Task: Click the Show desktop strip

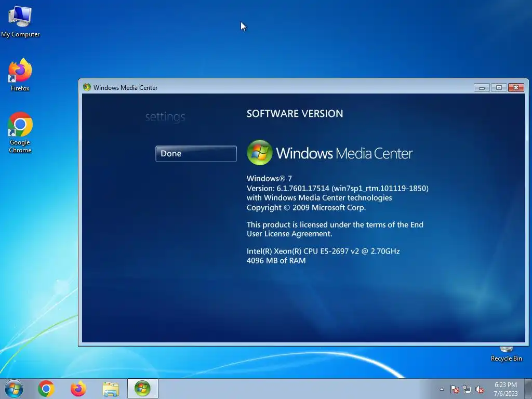Action: (528, 389)
